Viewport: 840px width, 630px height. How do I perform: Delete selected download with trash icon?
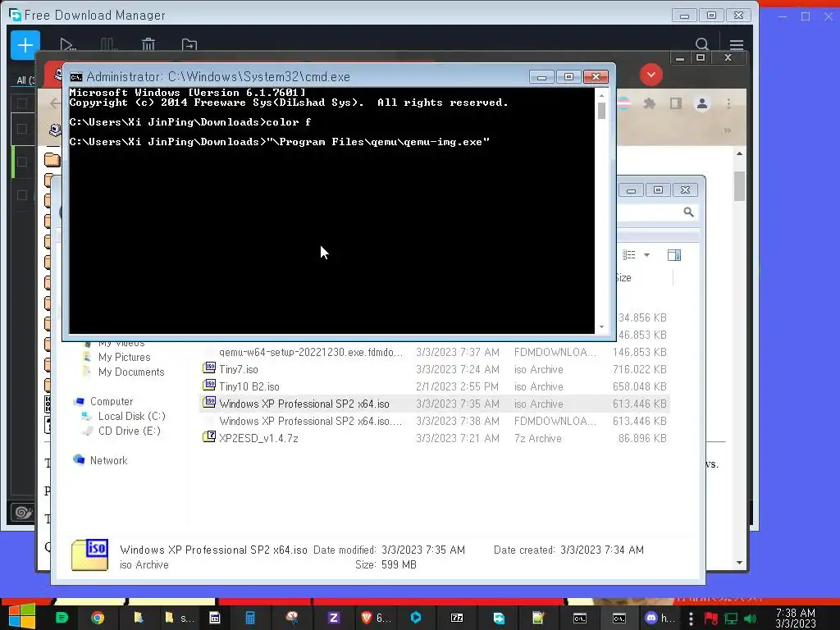coord(148,44)
